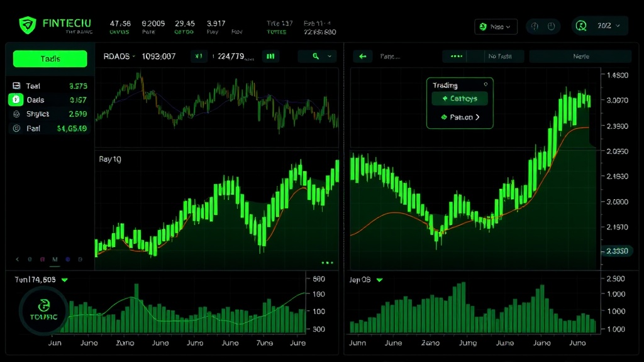The image size is (644, 362).
Task: Click the blue dot option below sidebar
Action: click(68, 260)
